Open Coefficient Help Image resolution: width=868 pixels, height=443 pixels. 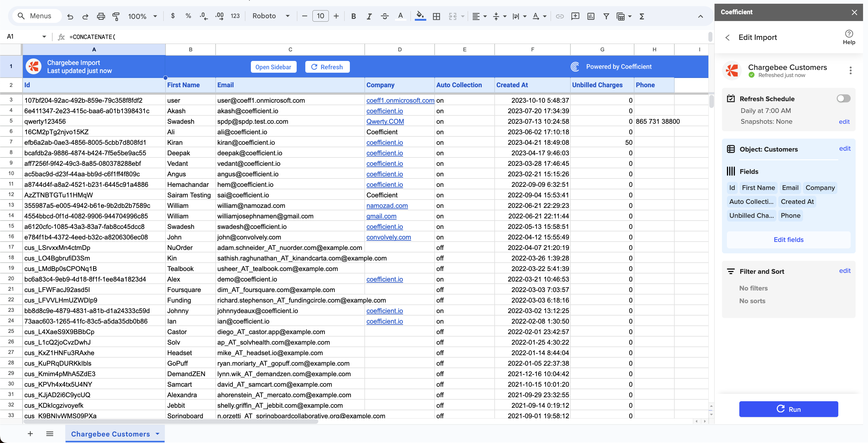[849, 37]
